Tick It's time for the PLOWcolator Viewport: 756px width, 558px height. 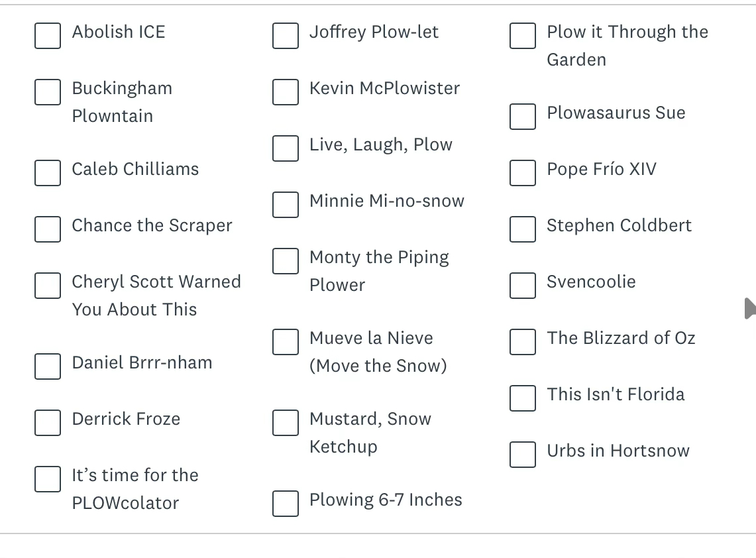coord(48,479)
